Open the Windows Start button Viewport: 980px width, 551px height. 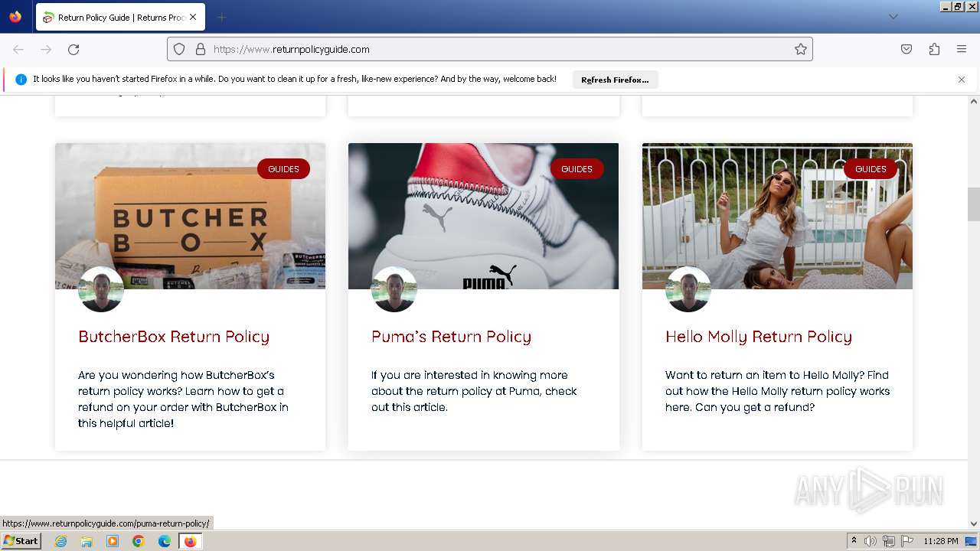click(x=21, y=541)
